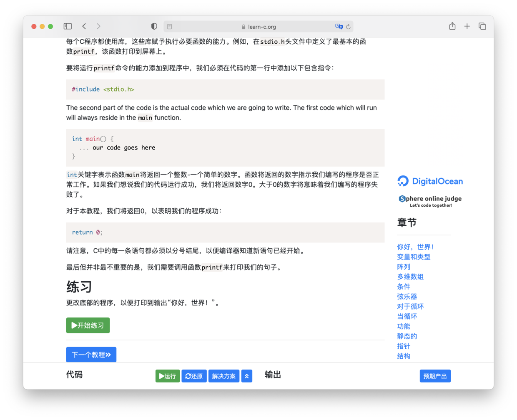Click the 输出 output panel label

pyautogui.click(x=273, y=375)
